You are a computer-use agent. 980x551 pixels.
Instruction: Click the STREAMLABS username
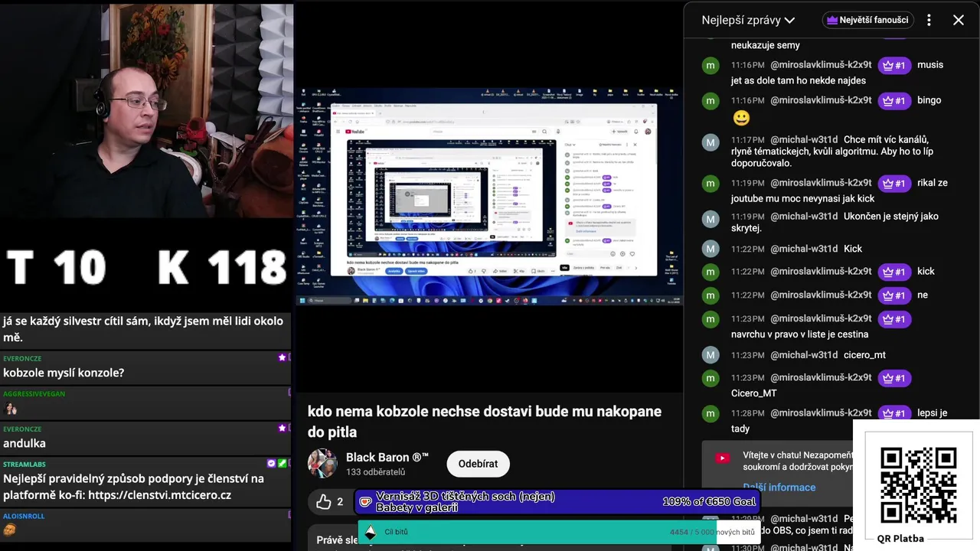pyautogui.click(x=24, y=464)
